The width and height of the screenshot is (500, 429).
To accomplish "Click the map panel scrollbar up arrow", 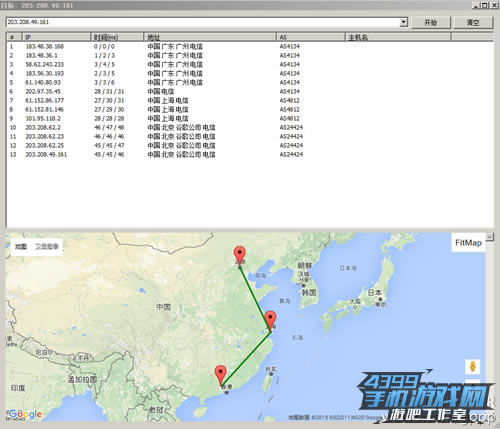I will [489, 237].
